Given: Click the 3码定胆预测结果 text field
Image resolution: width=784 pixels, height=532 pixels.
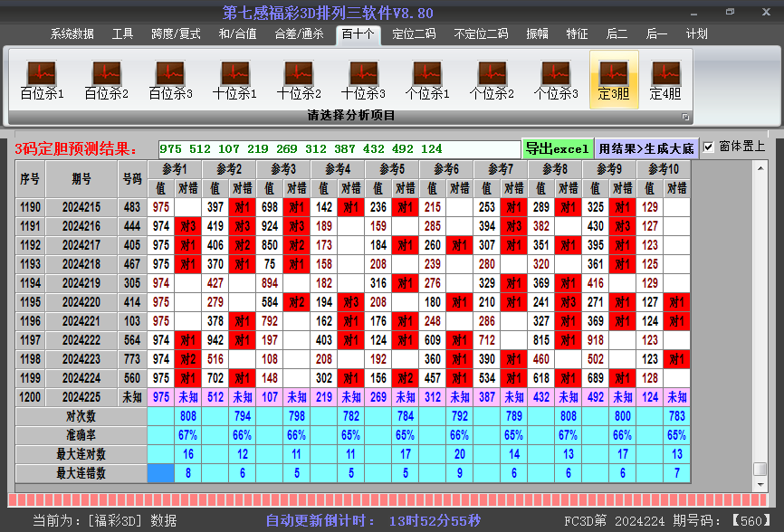Looking at the screenshot, I should (x=339, y=149).
